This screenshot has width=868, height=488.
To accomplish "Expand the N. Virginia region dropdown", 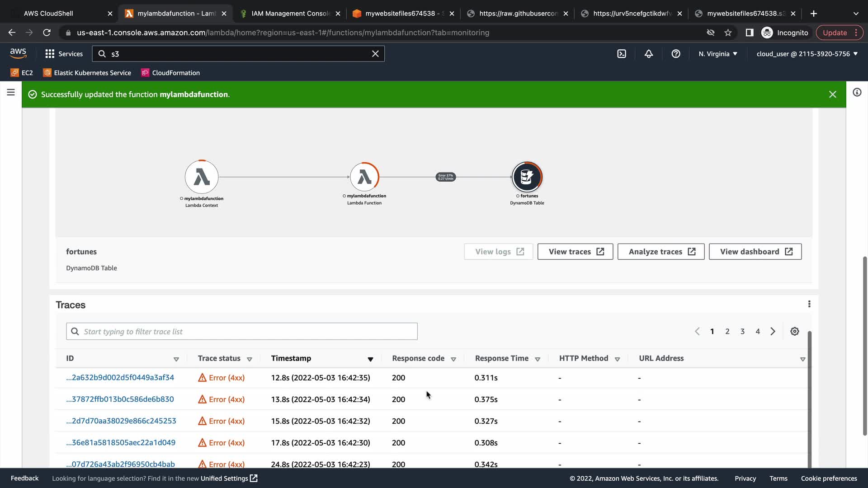I will coord(718,54).
